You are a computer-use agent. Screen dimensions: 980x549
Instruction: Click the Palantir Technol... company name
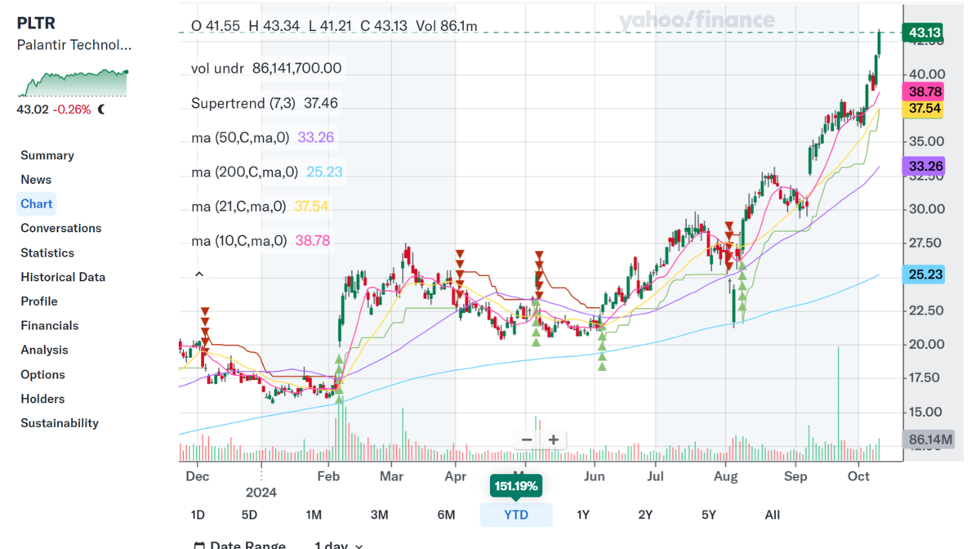coord(74,45)
